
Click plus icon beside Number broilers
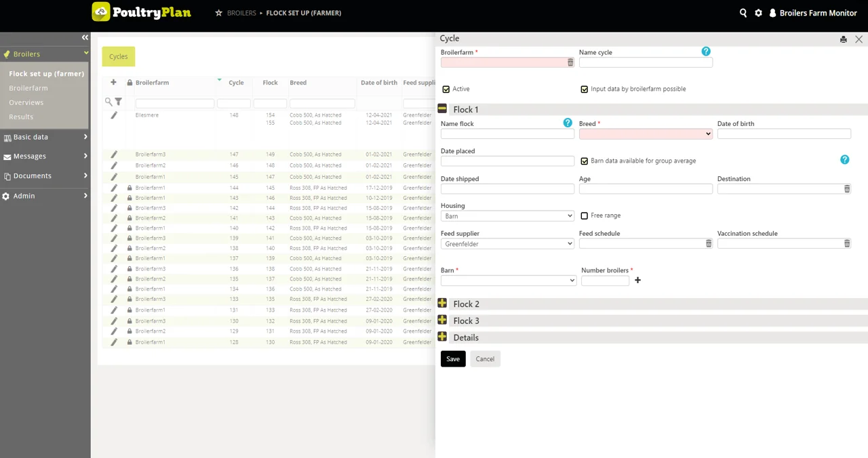point(637,280)
